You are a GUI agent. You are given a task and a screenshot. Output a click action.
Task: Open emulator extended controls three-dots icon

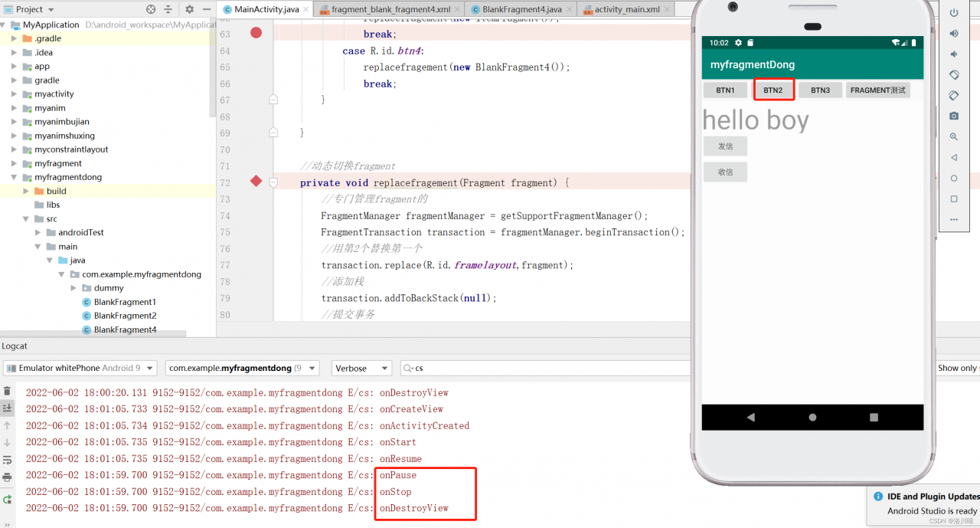(x=954, y=220)
